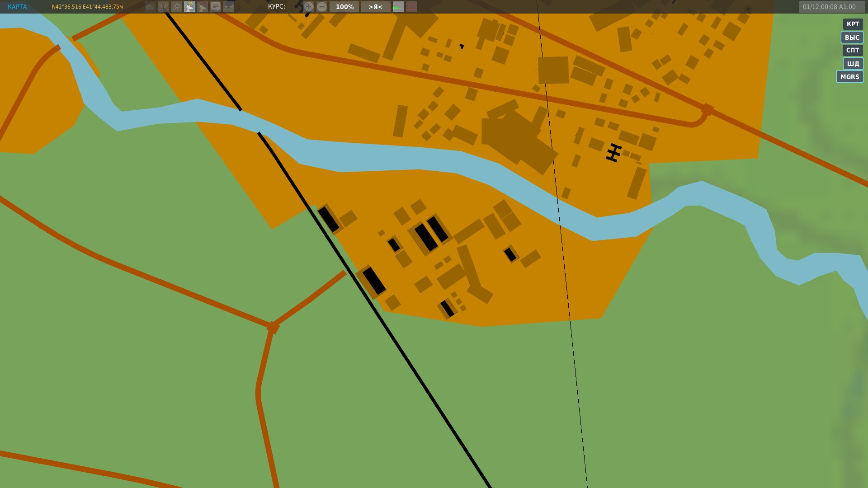The image size is (868, 488).
Task: Click the green progress bar indicator
Action: click(x=398, y=7)
